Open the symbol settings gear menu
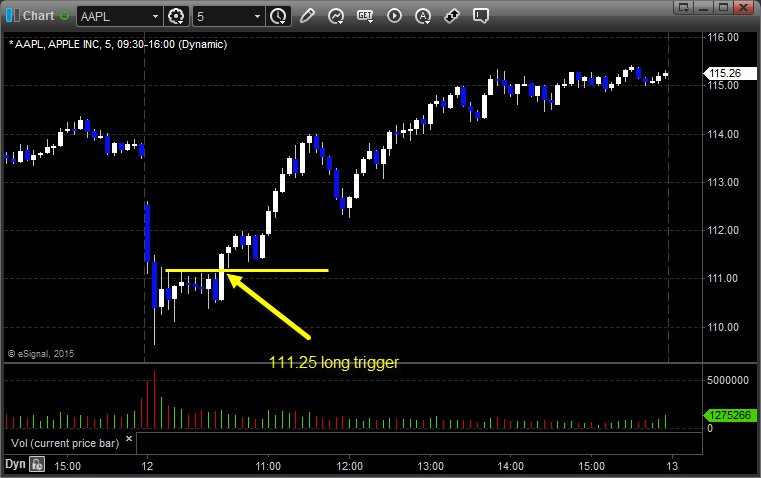 pyautogui.click(x=176, y=16)
